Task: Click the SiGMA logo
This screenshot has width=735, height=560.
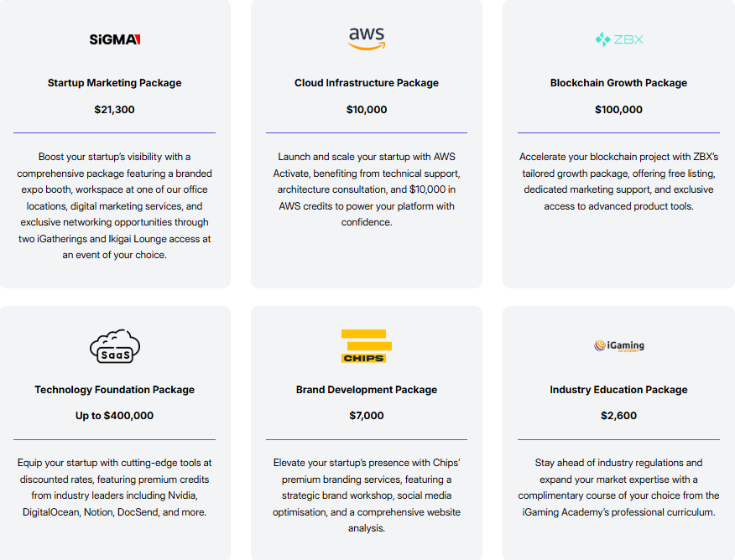Action: (x=115, y=39)
